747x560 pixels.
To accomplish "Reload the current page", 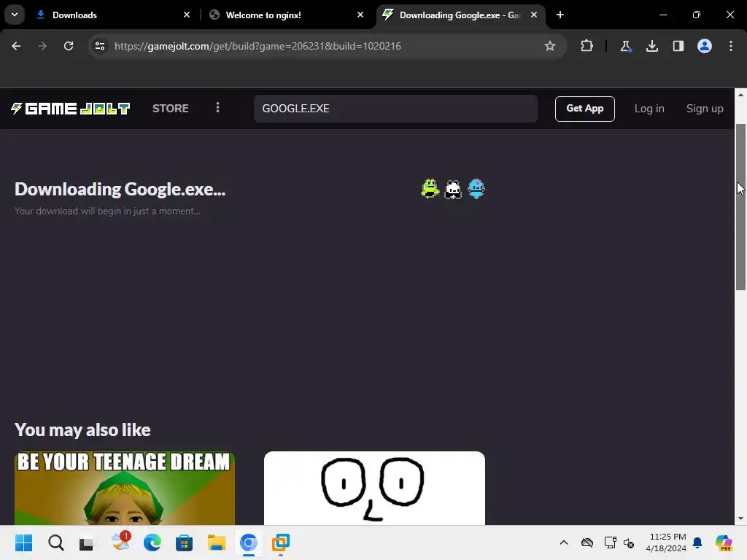I will (69, 46).
